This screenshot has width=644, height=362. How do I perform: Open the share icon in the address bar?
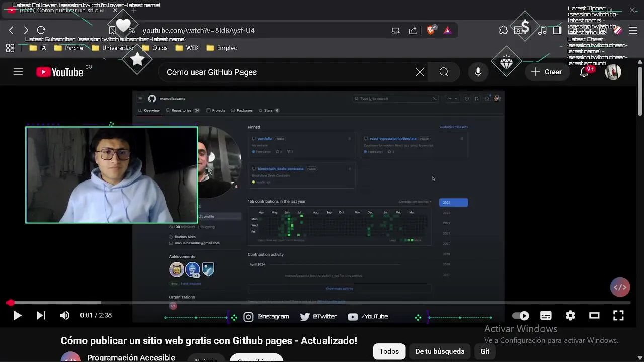(413, 31)
